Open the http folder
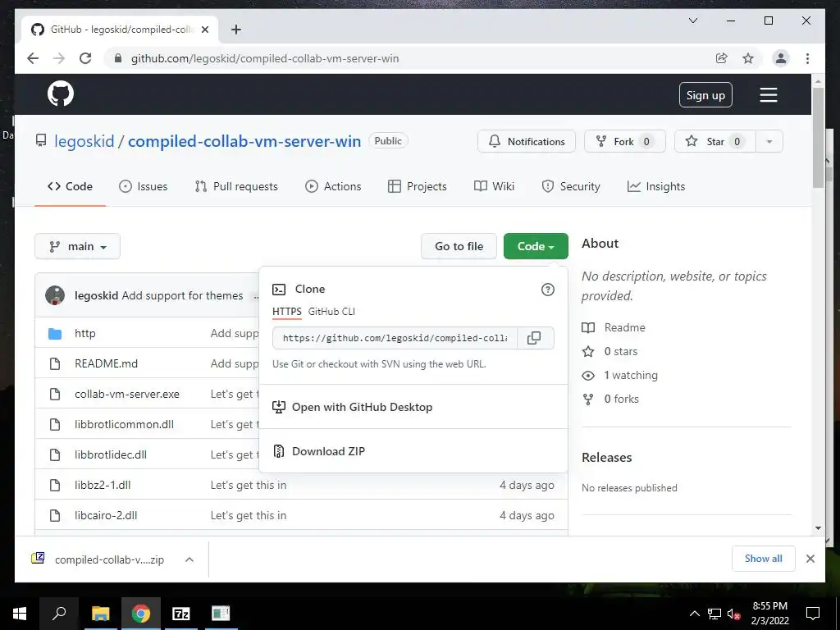 [85, 333]
